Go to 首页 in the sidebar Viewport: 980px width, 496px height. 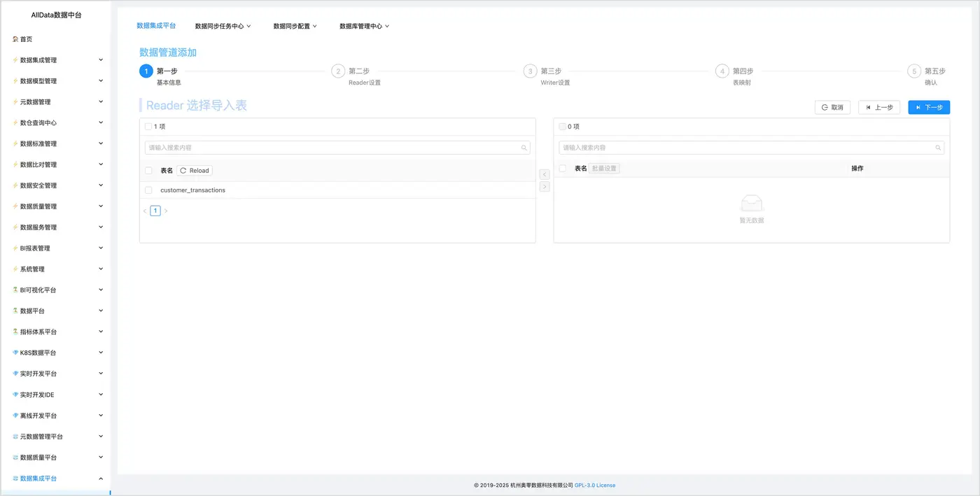(x=26, y=39)
